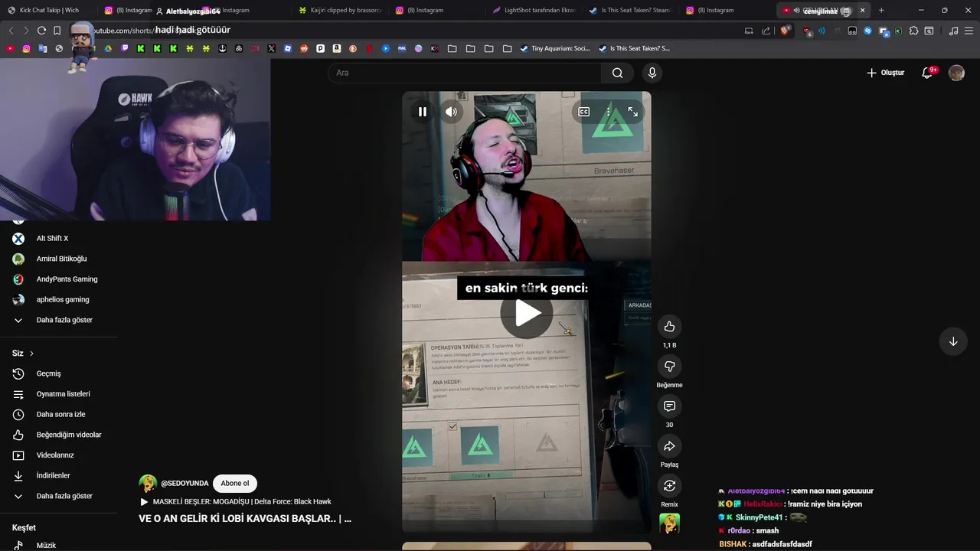Subscribe with the Abone ol button

point(235,484)
